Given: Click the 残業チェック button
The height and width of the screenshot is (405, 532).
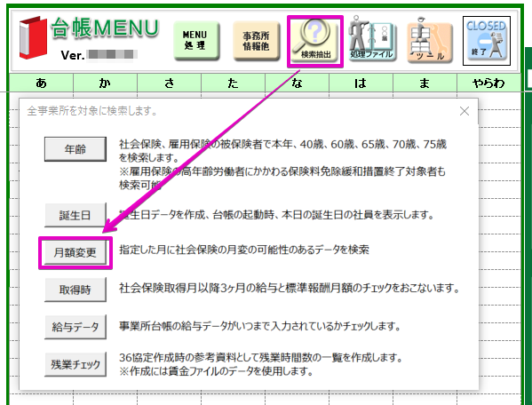Looking at the screenshot, I should (x=75, y=364).
